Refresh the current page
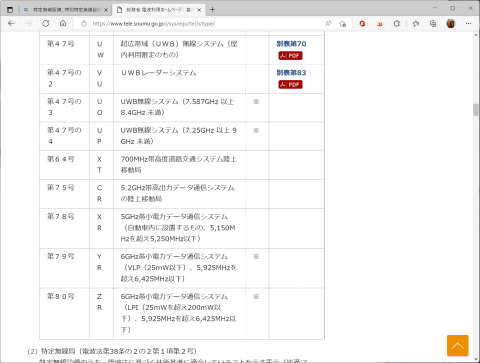The width and height of the screenshot is (480, 363). [x=46, y=24]
